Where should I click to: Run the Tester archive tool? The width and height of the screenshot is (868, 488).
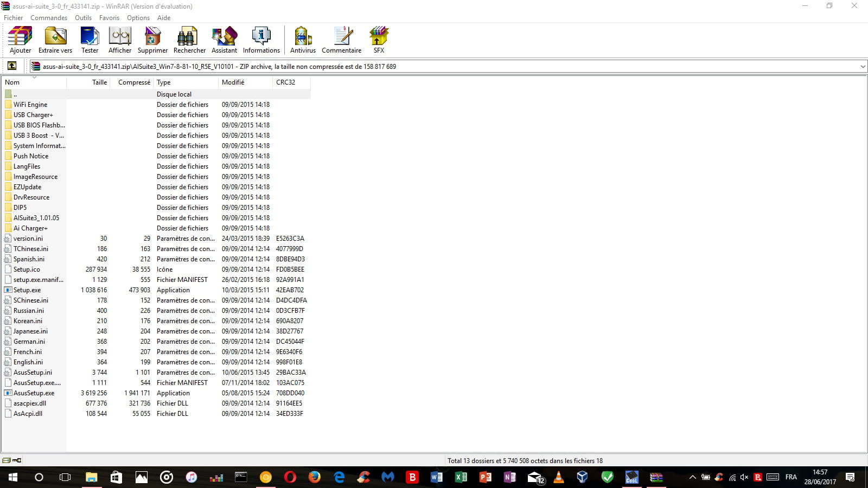click(x=90, y=40)
